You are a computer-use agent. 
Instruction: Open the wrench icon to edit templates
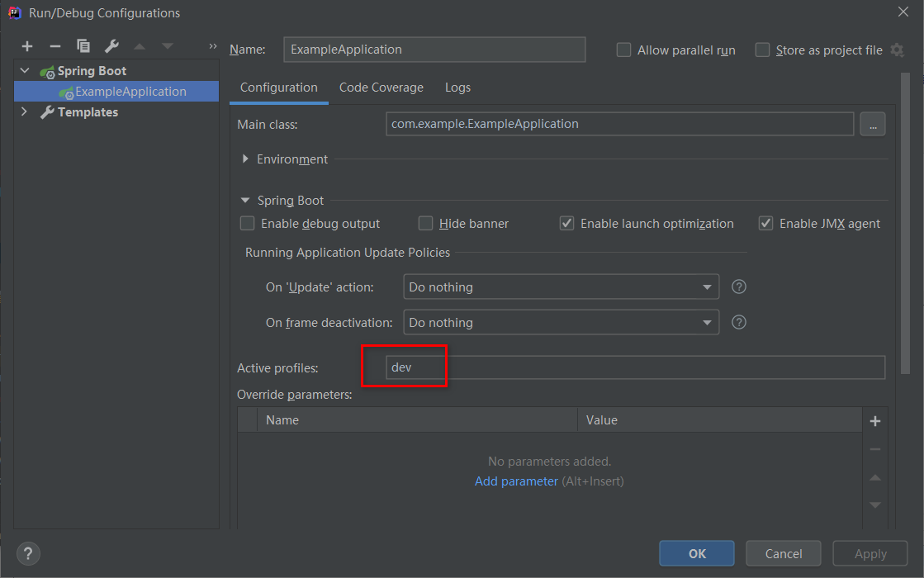111,45
